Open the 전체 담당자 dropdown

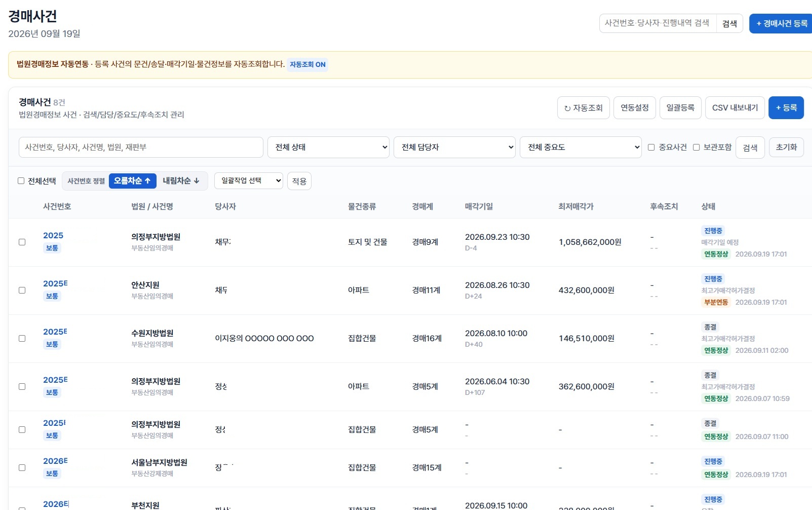point(454,147)
